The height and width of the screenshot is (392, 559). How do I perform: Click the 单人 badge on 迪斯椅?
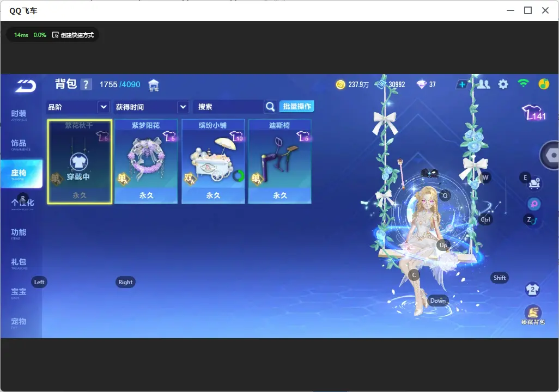click(x=257, y=179)
